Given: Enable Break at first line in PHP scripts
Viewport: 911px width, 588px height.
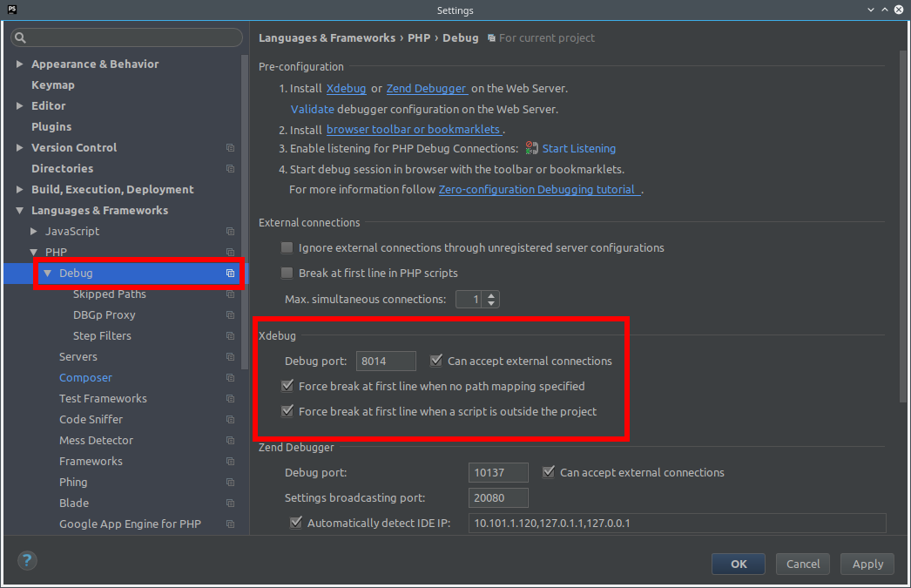Looking at the screenshot, I should 287,273.
